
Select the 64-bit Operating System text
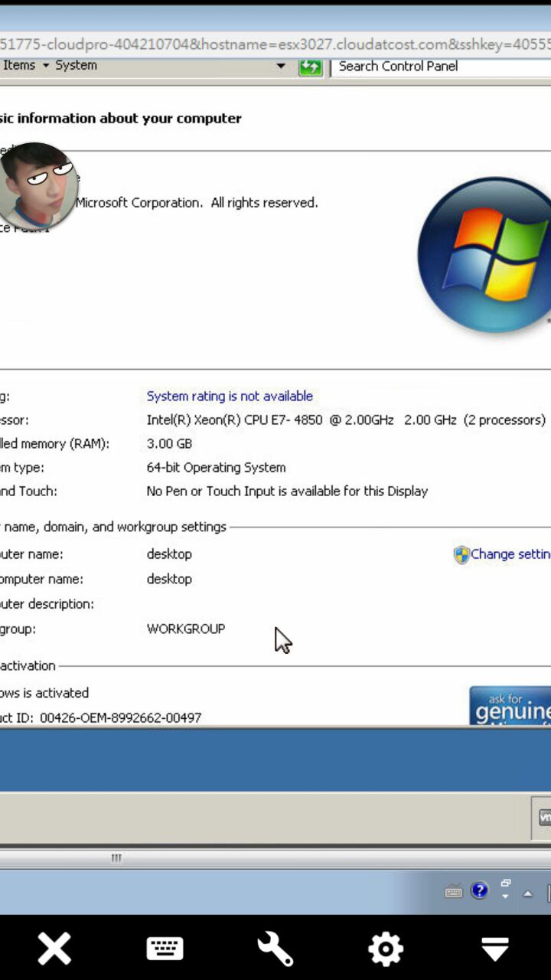(x=216, y=467)
